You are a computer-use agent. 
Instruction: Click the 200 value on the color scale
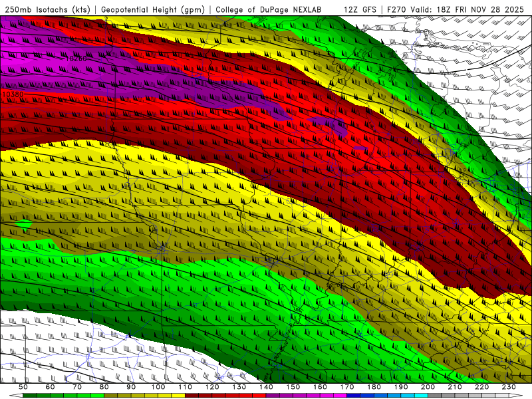tap(428, 387)
